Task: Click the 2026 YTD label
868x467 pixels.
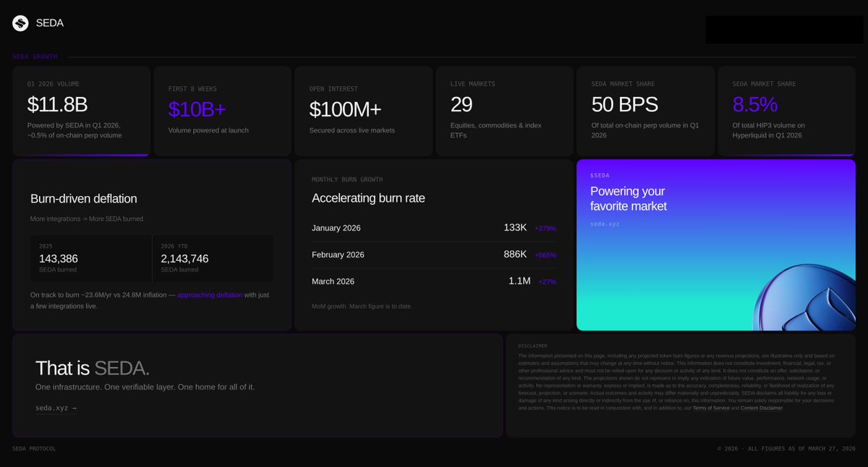Action: (x=174, y=246)
